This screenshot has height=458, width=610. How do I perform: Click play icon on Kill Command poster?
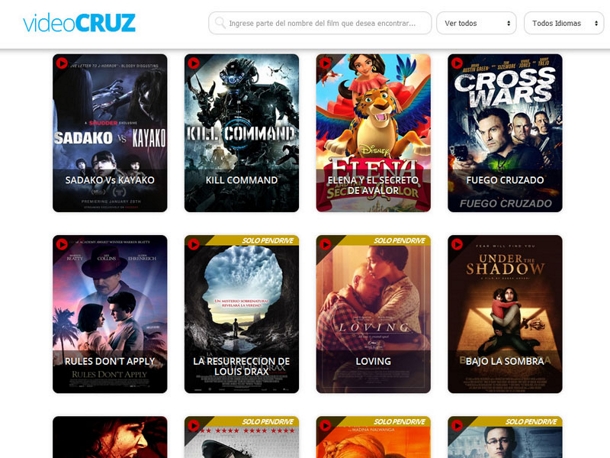pyautogui.click(x=194, y=63)
